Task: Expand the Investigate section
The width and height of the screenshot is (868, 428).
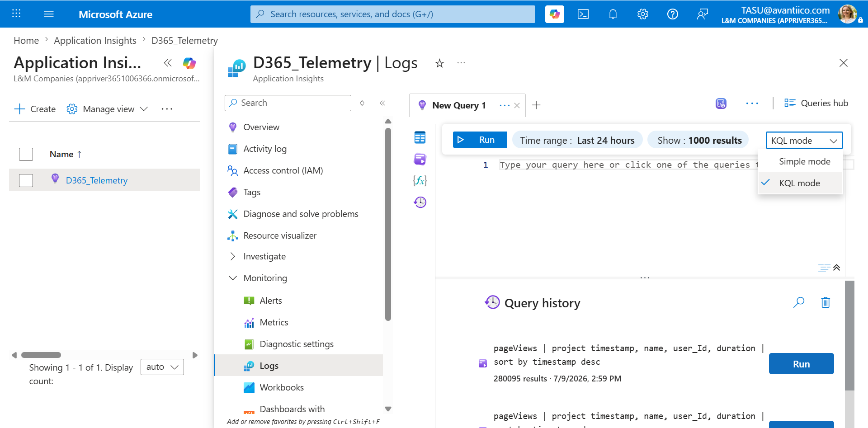Action: click(257, 256)
